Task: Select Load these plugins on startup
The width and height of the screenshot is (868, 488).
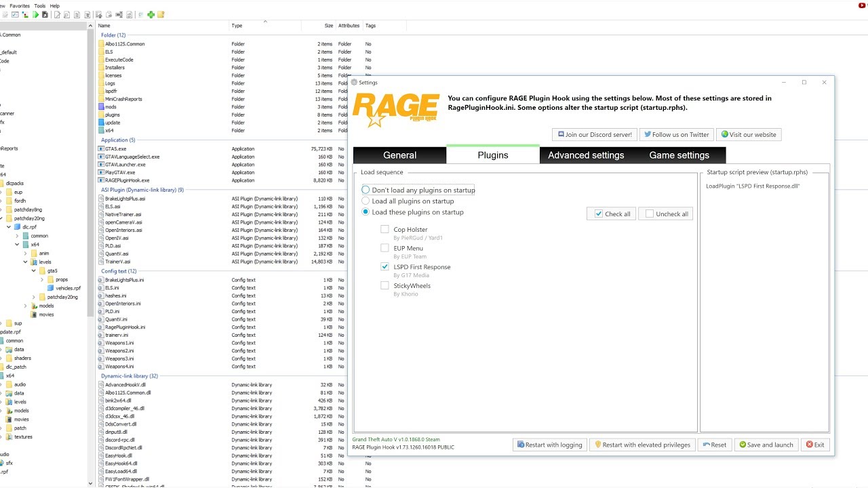Action: point(413,212)
